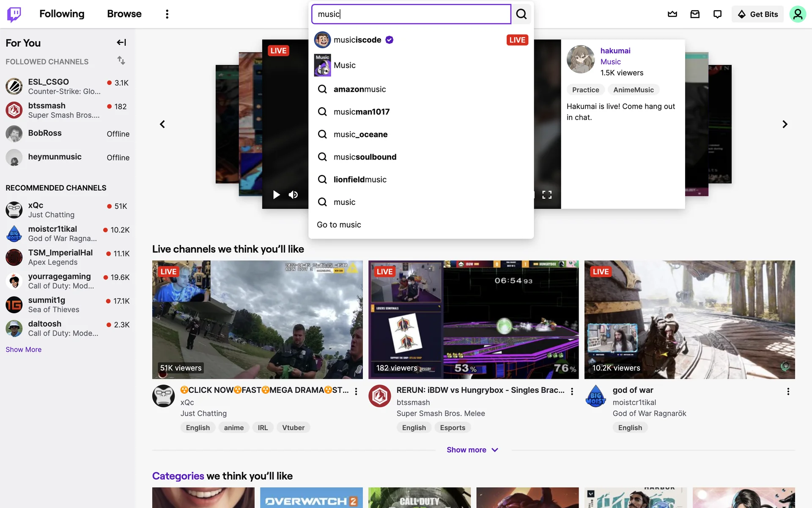The height and width of the screenshot is (508, 812).
Task: Collapse the For You sidebar
Action: point(121,42)
